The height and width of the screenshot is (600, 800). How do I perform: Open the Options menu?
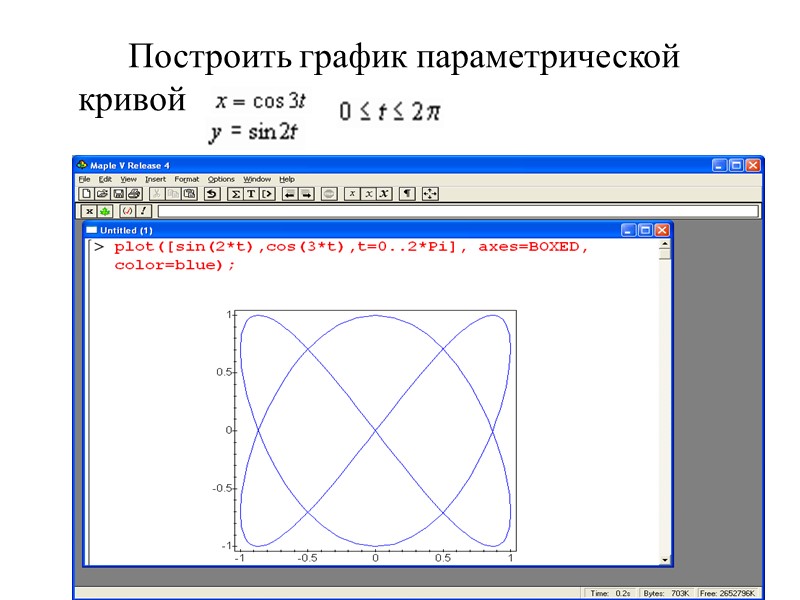(220, 179)
